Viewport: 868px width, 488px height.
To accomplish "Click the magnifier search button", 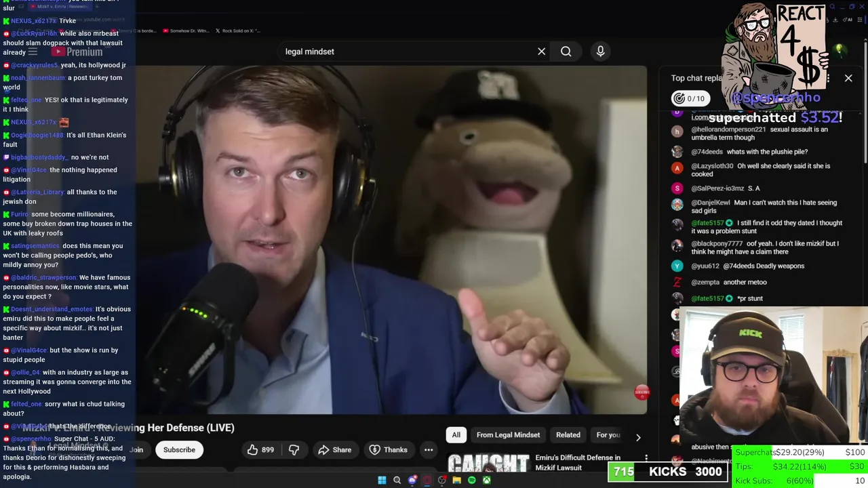I will (x=566, y=52).
